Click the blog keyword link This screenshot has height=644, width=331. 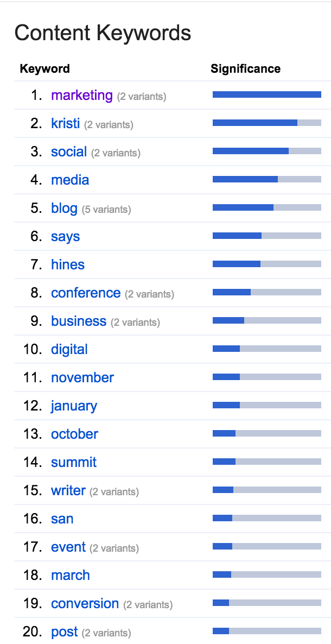pos(64,208)
